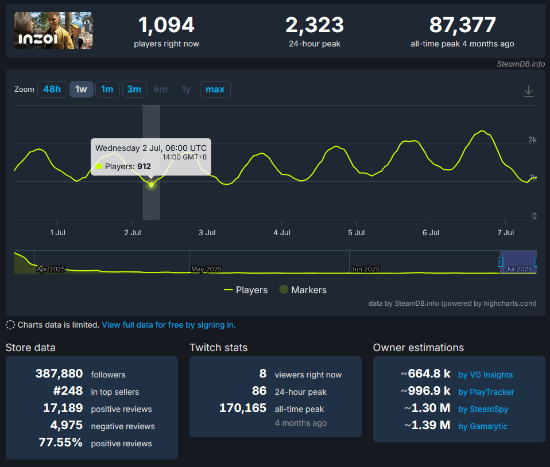550x467 pixels.
Task: Toggle the Players series in legend
Action: coord(246,290)
